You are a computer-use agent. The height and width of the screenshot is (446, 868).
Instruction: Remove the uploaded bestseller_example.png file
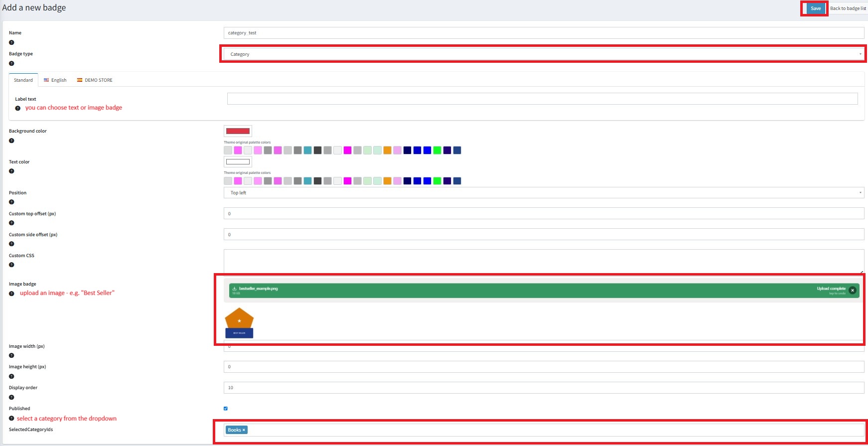click(x=853, y=290)
